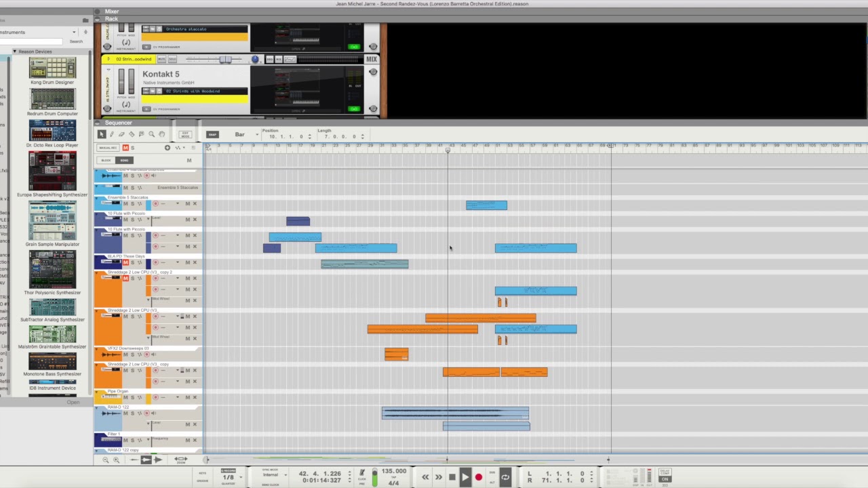Select the Magnify tool
Viewport: 868px width, 488px height.
(x=151, y=134)
